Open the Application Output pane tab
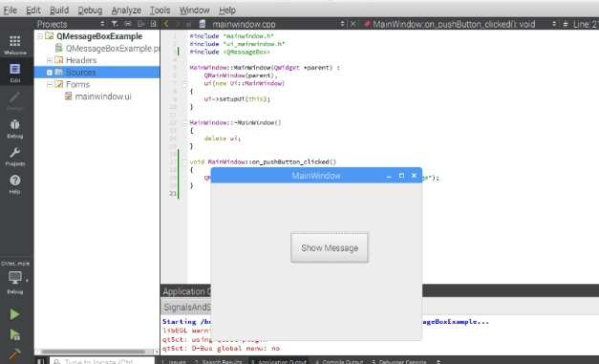 click(279, 361)
